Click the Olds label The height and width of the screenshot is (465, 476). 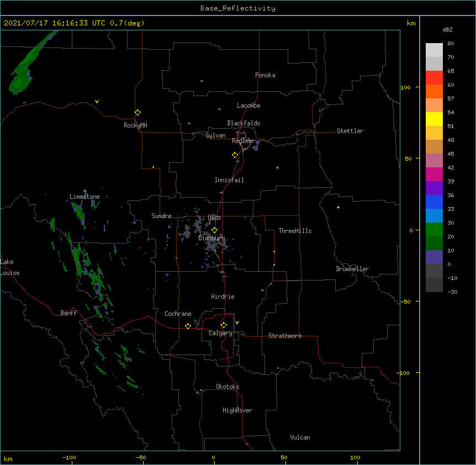click(x=214, y=218)
